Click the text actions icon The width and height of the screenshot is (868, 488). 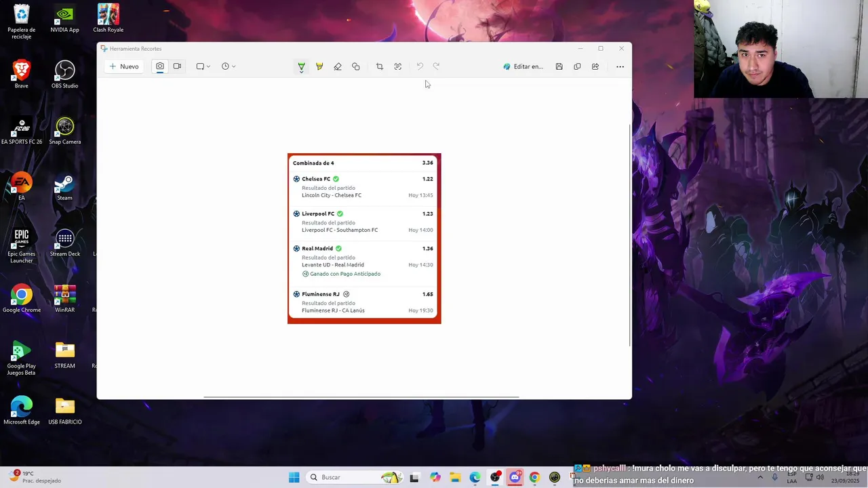point(398,66)
